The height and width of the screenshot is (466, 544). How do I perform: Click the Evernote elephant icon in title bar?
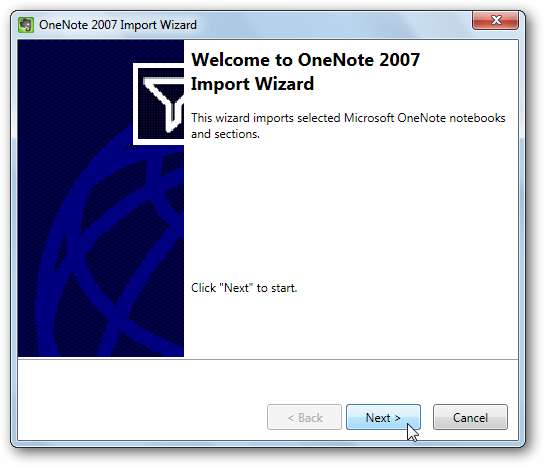coord(26,25)
